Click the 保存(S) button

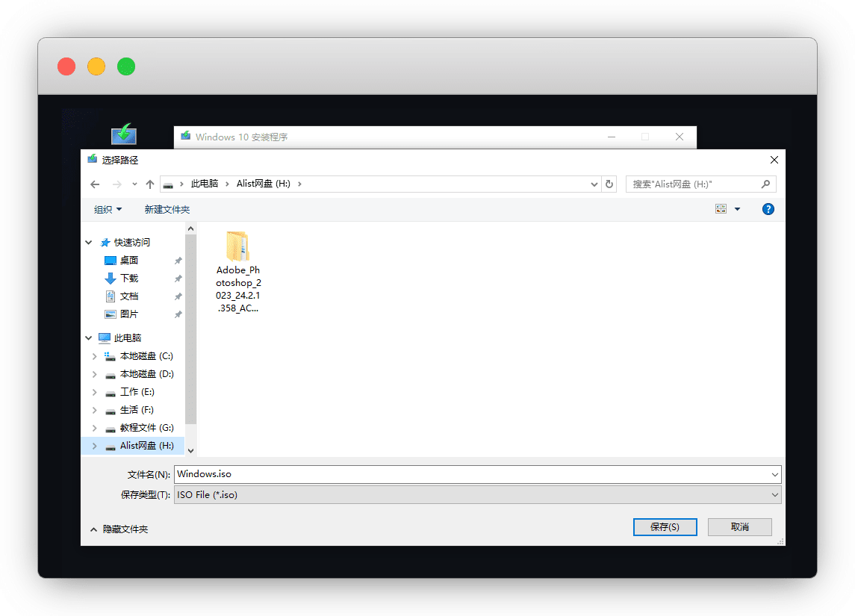tap(665, 526)
